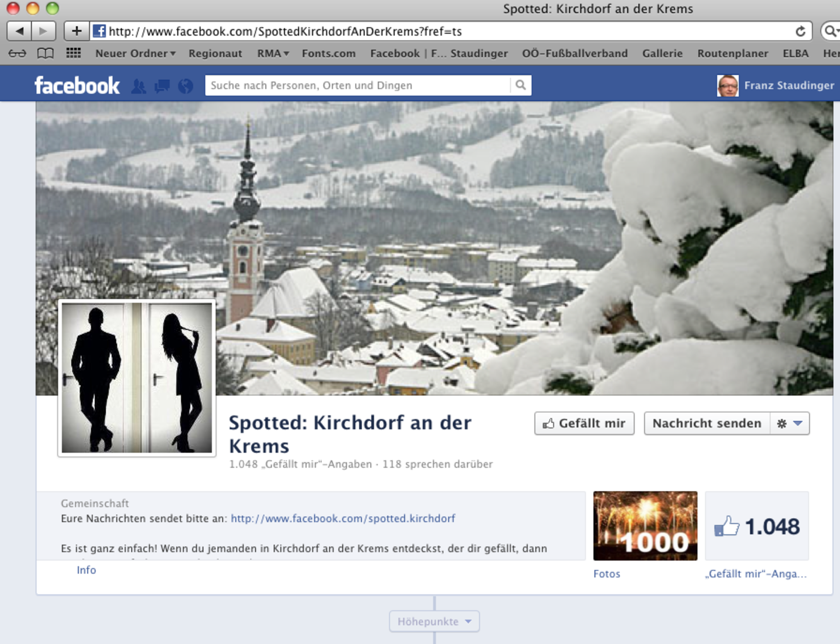Image resolution: width=840 pixels, height=644 pixels.
Task: Open Franz Staudinger's profile picture
Action: click(x=728, y=86)
